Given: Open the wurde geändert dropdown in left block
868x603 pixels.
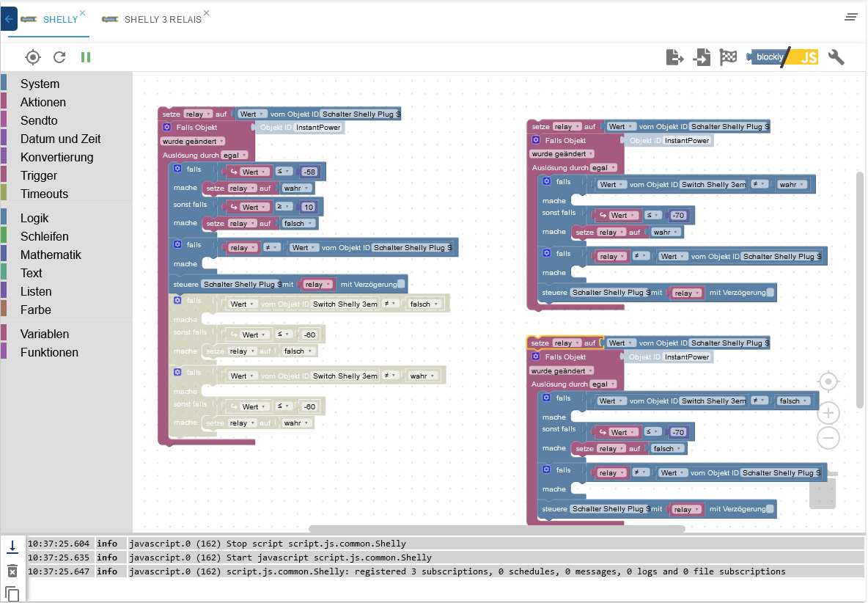Looking at the screenshot, I should [193, 141].
